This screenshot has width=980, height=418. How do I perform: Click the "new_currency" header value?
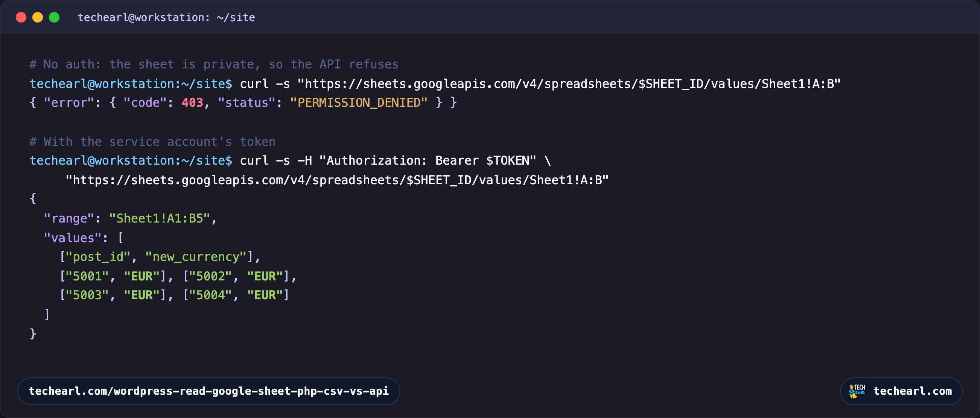point(196,257)
